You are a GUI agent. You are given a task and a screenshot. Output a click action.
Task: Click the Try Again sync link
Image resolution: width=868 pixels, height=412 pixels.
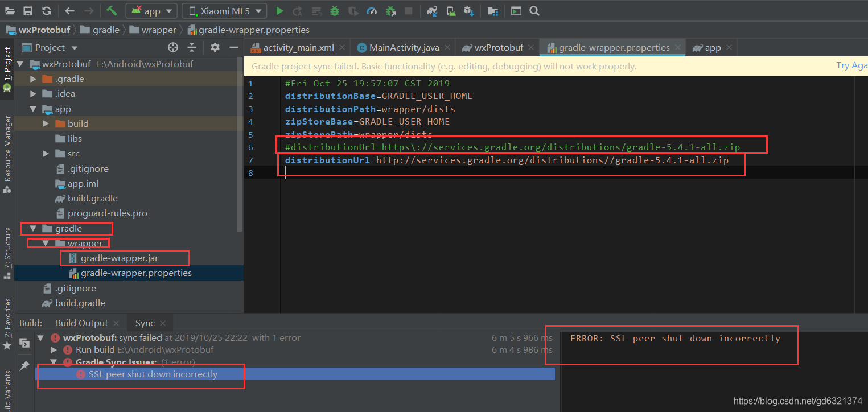pos(851,65)
